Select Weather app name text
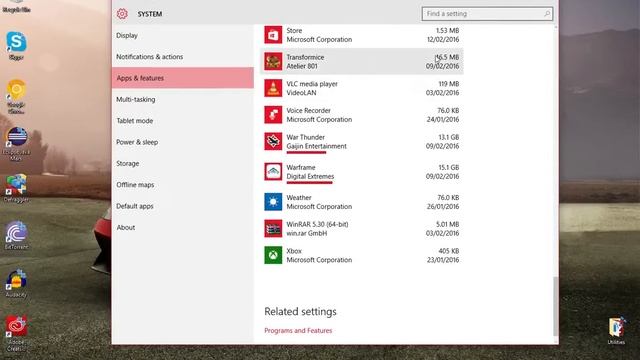The height and width of the screenshot is (360, 640). (x=299, y=198)
